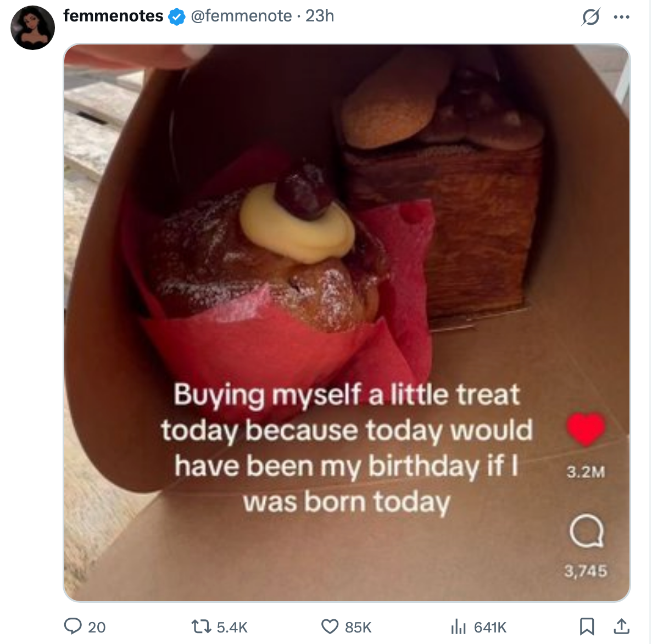Click the 85K likes count
The width and height of the screenshot is (652, 644).
358,627
